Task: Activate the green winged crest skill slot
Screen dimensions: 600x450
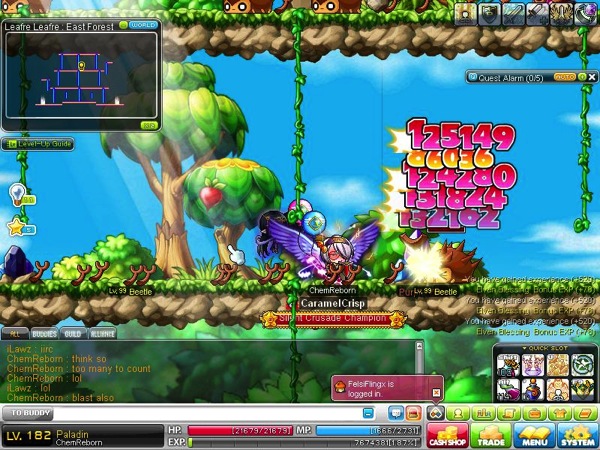Action: pyautogui.click(x=583, y=390)
